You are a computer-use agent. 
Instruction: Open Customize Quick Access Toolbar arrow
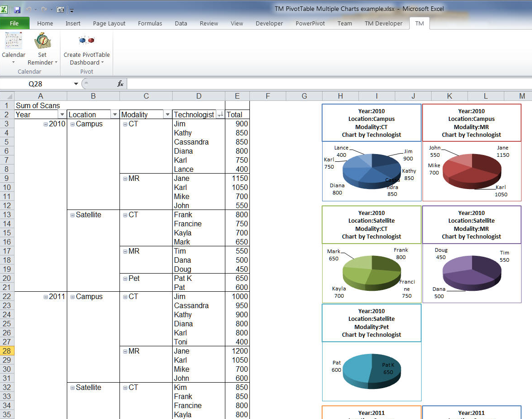pyautogui.click(x=72, y=10)
